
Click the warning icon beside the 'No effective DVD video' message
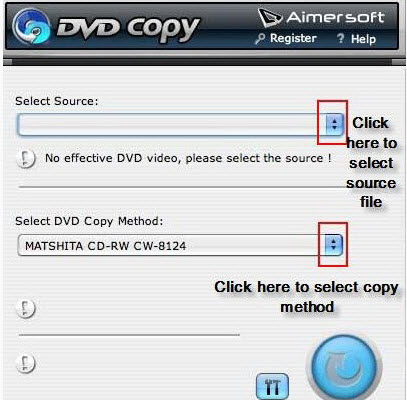click(26, 158)
